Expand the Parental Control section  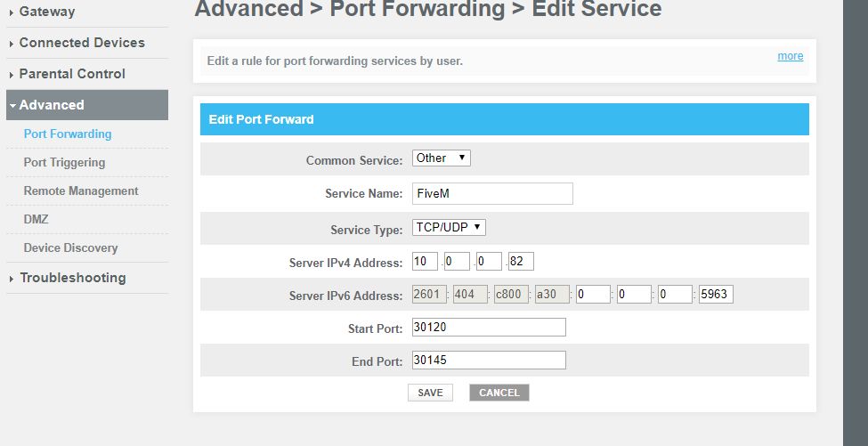87,74
